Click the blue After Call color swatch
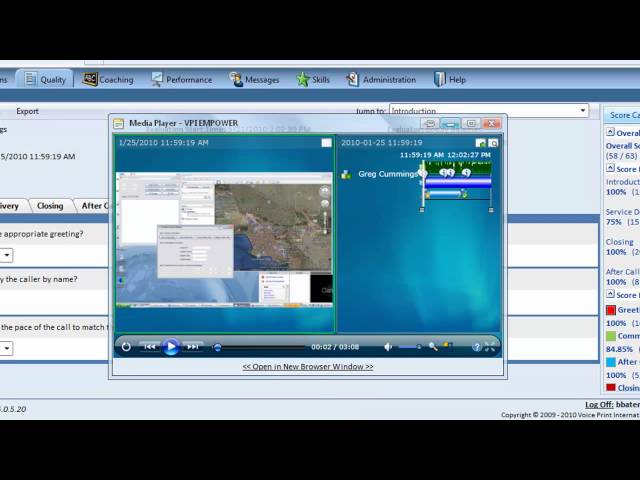The image size is (640, 480). click(611, 362)
